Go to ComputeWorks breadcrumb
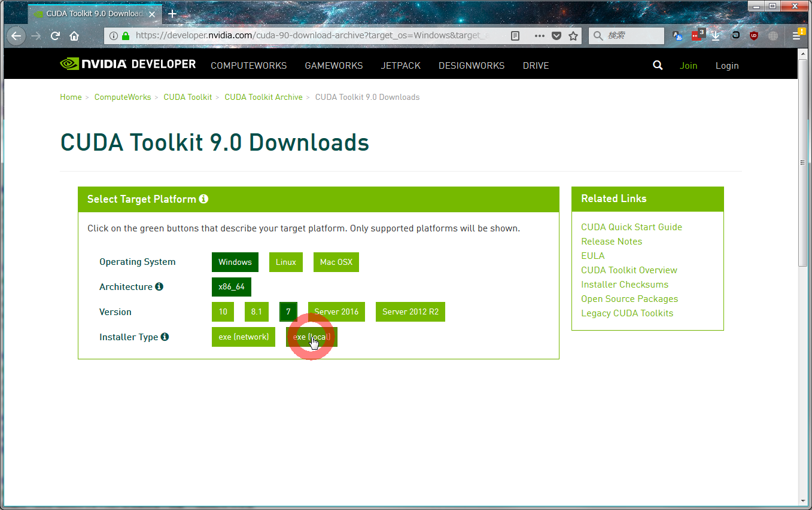 pyautogui.click(x=123, y=97)
